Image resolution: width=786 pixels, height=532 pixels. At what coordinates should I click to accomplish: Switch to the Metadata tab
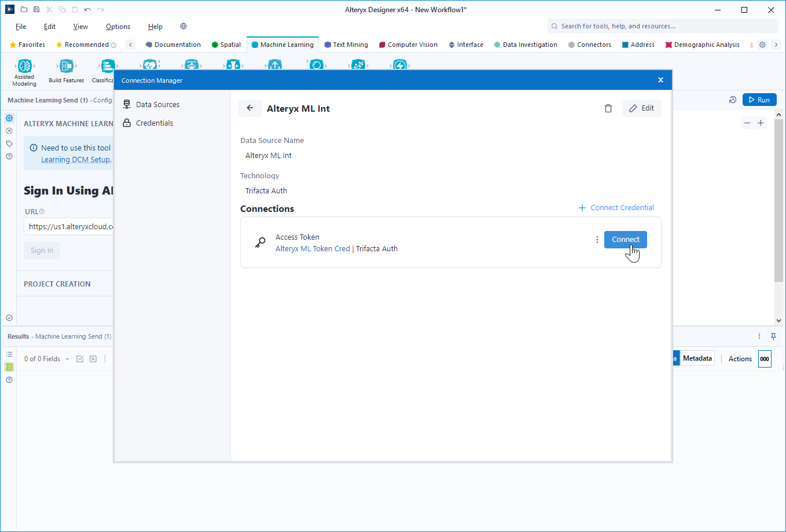[696, 358]
